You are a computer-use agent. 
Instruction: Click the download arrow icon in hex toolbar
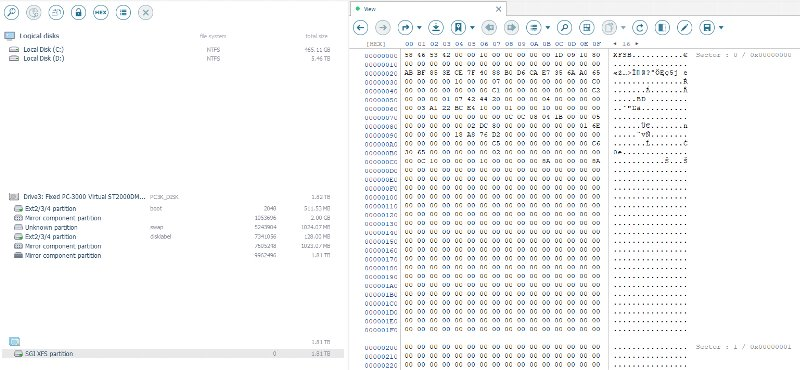pos(436,27)
